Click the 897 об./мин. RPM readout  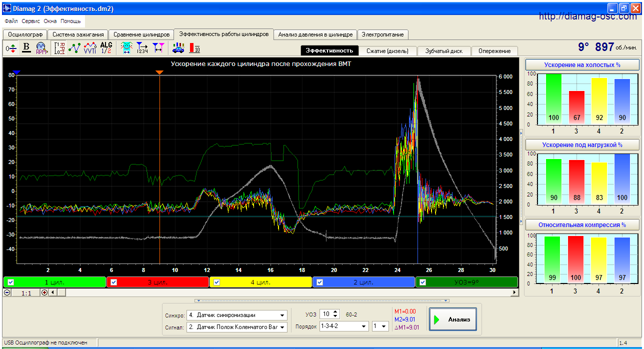(616, 47)
